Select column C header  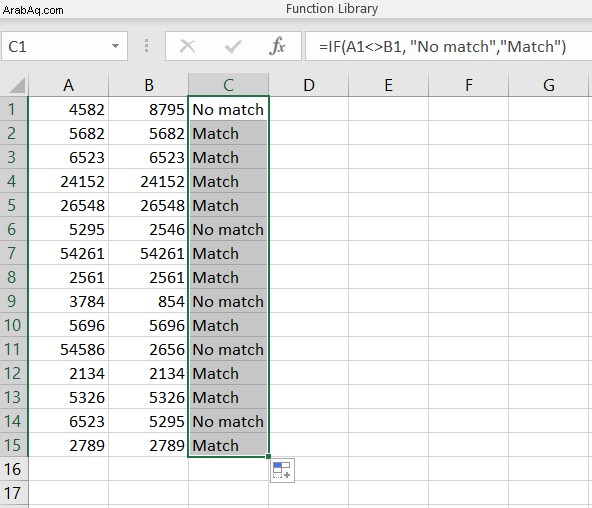(228, 85)
